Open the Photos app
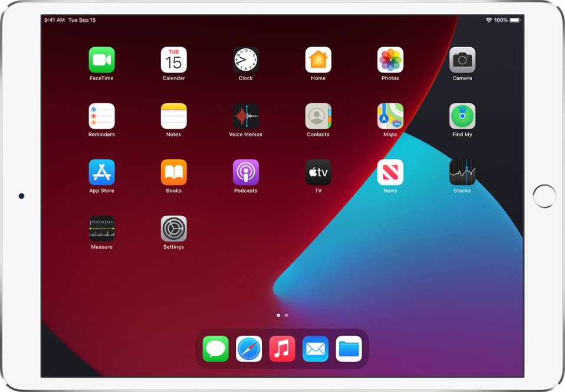This screenshot has height=392, width=565. pos(390,58)
